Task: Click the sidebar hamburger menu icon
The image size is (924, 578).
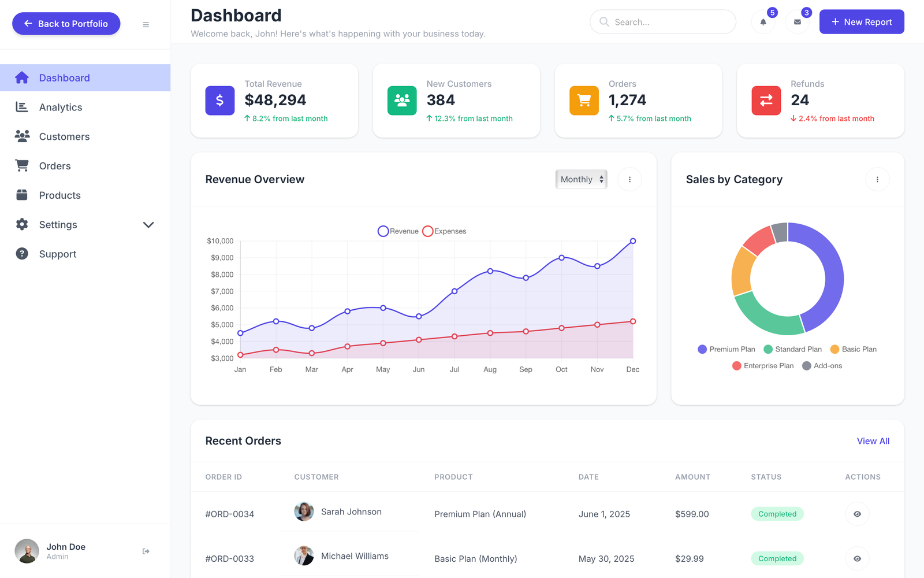Action: (x=146, y=24)
